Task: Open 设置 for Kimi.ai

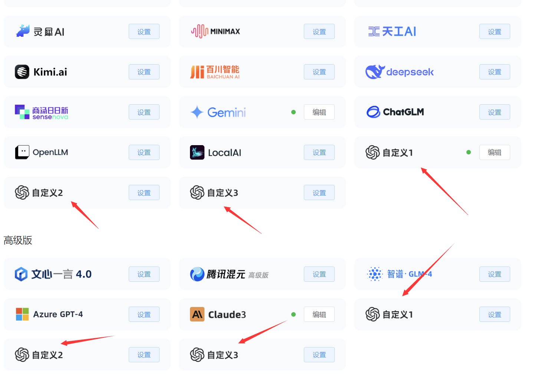Action: pyautogui.click(x=144, y=72)
